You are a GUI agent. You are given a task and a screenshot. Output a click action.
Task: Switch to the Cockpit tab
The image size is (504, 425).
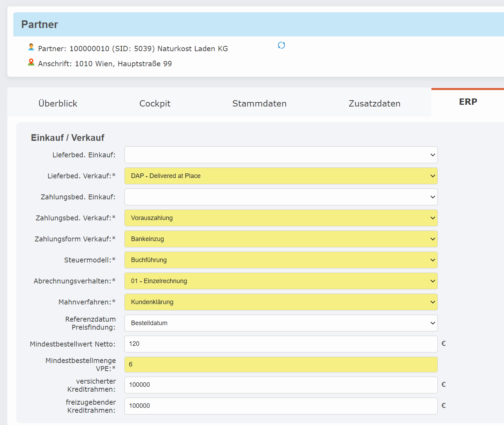[x=155, y=103]
